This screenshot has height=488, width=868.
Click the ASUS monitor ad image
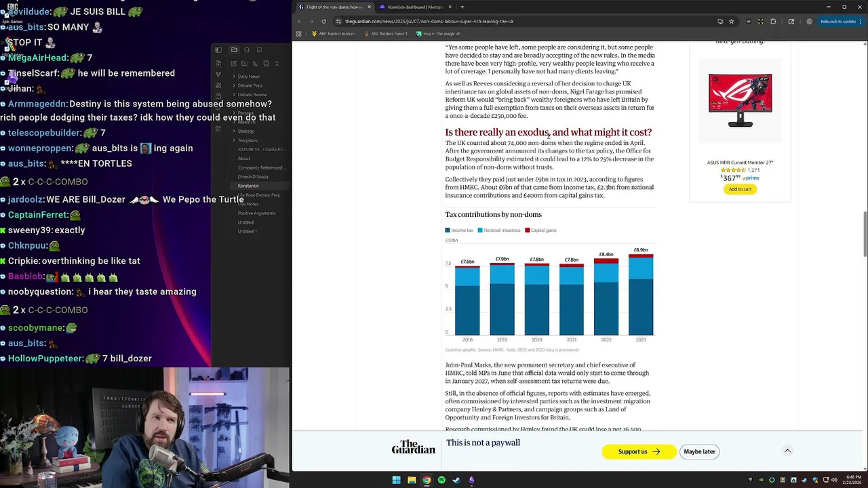tap(740, 100)
